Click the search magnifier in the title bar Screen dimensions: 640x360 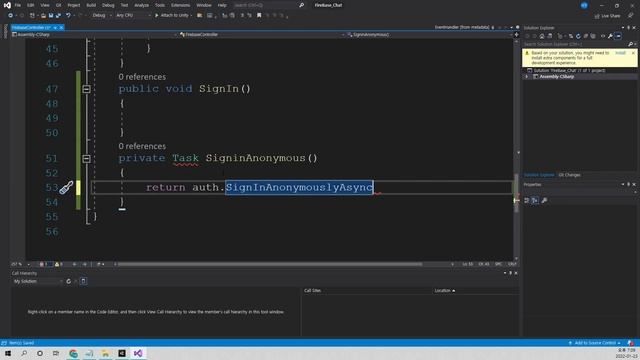click(301, 5)
